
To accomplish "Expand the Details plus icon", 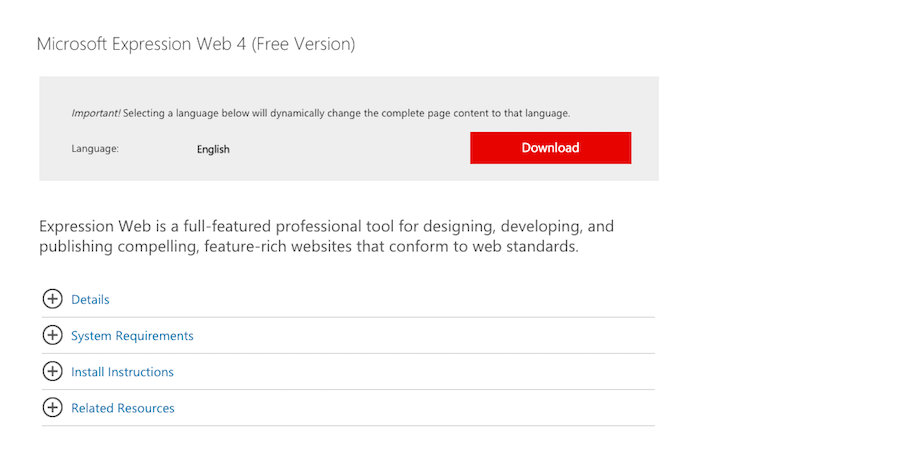I will click(52, 299).
